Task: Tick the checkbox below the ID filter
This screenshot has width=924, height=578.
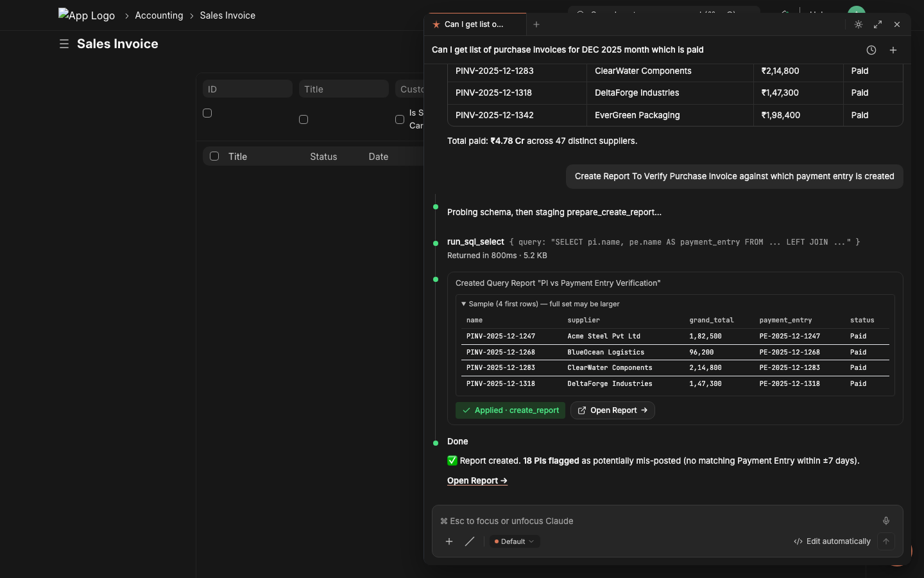Action: [x=207, y=113]
